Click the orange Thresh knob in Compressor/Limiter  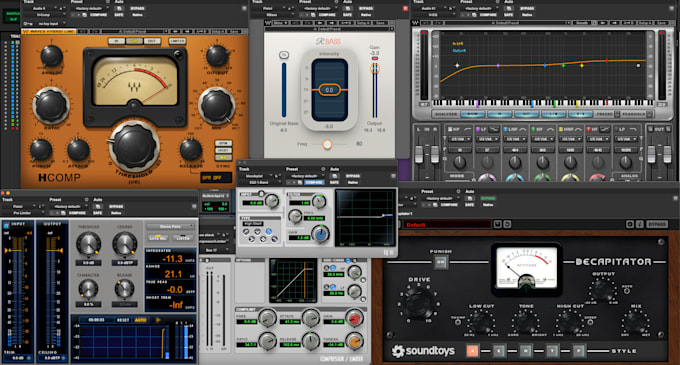pyautogui.click(x=354, y=341)
